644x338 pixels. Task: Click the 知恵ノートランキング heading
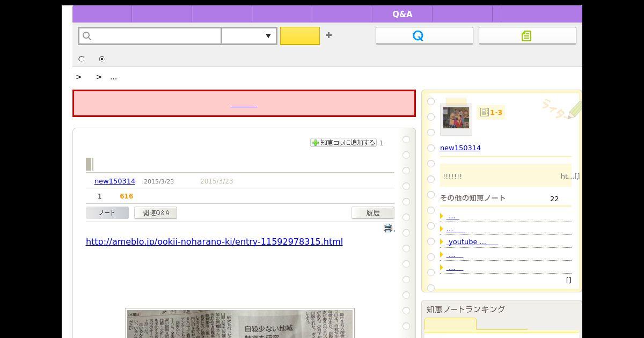pos(466,309)
